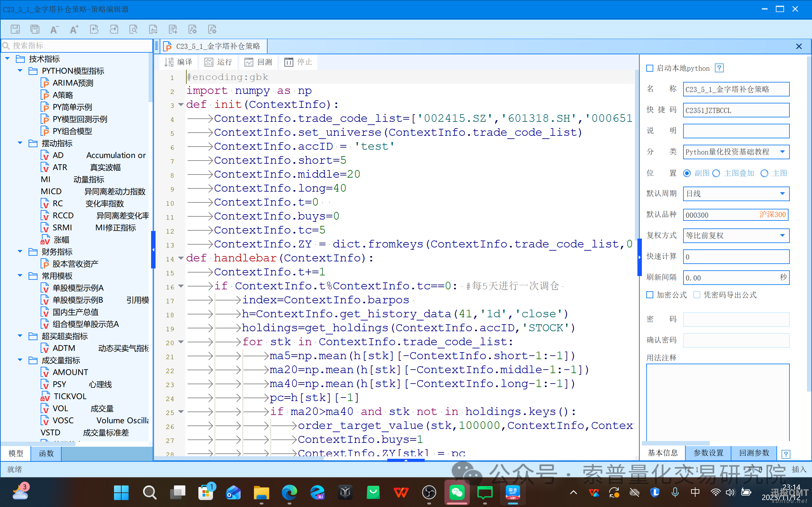Open the find-in-document icon

(134, 29)
